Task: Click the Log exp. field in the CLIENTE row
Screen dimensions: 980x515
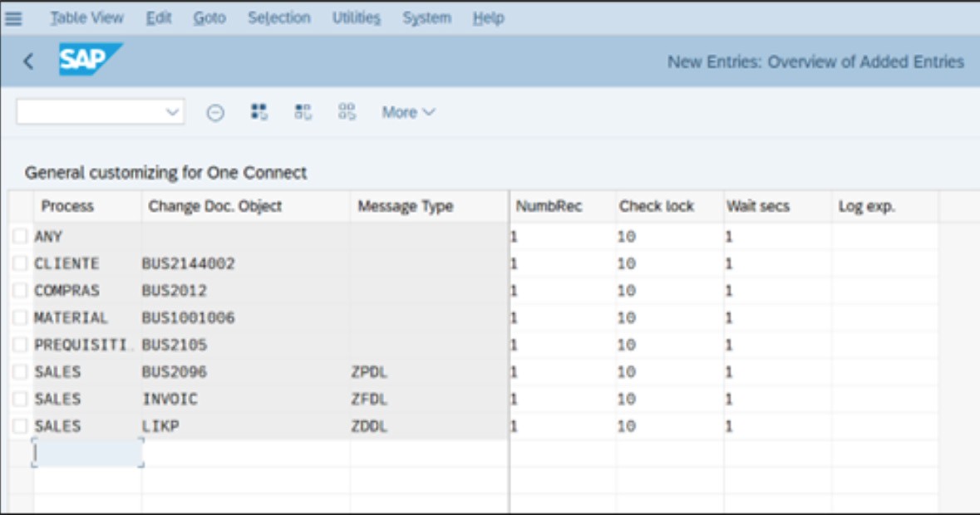Action: (x=885, y=263)
